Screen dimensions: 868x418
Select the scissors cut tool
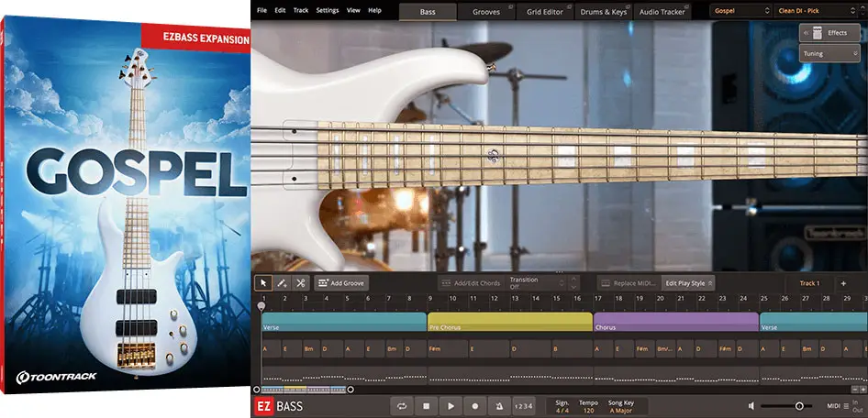point(300,283)
